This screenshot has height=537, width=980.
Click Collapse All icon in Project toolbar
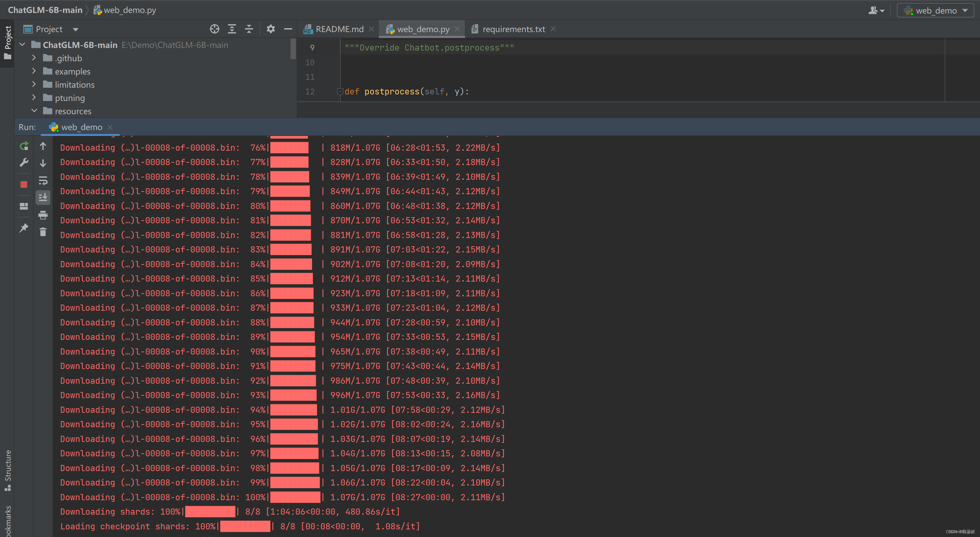(249, 29)
